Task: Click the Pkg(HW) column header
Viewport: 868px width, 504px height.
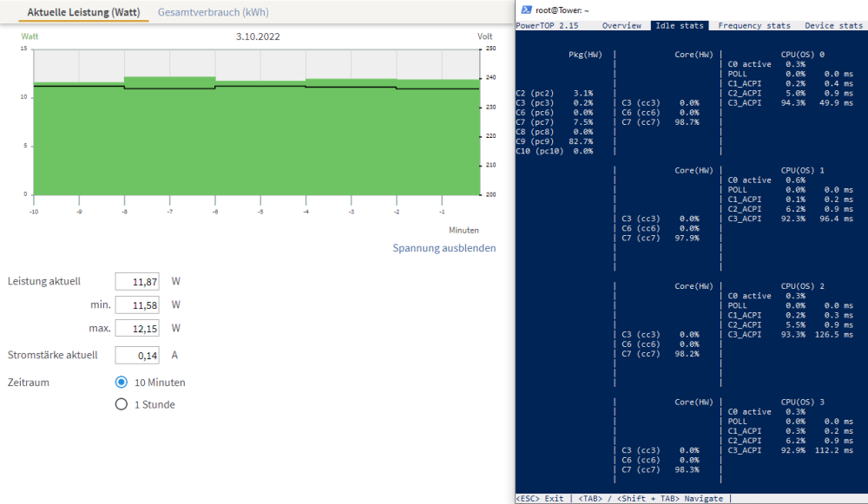Action: pyautogui.click(x=585, y=55)
